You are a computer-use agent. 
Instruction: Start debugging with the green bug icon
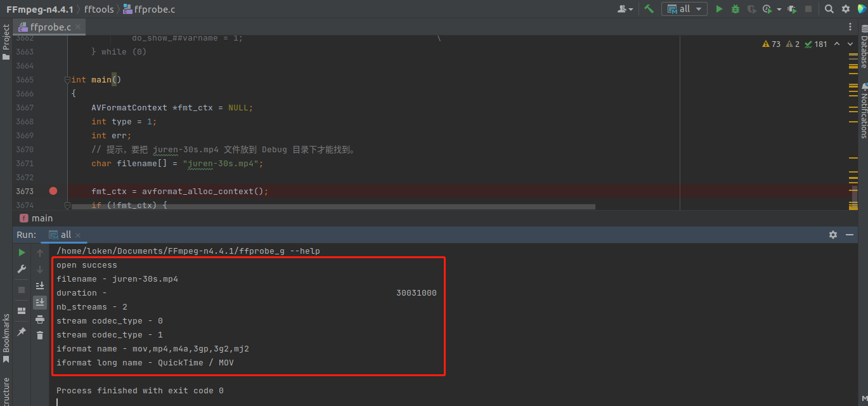pyautogui.click(x=735, y=9)
